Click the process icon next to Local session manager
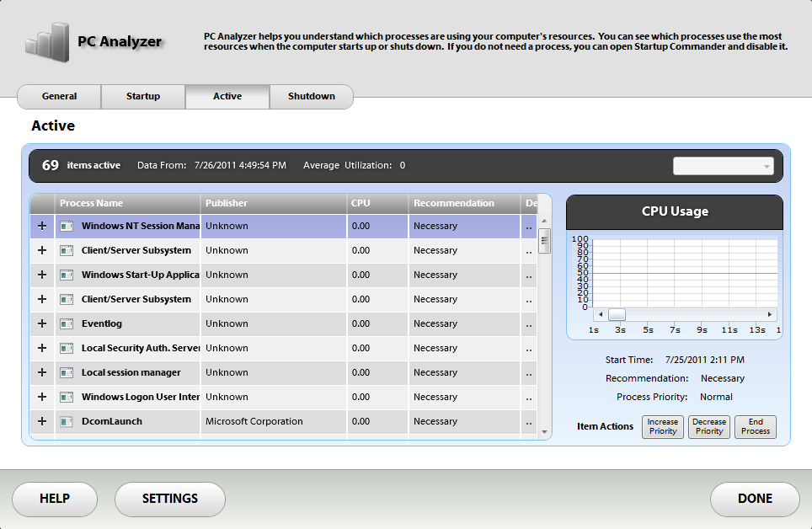This screenshot has width=812, height=529. tap(67, 372)
